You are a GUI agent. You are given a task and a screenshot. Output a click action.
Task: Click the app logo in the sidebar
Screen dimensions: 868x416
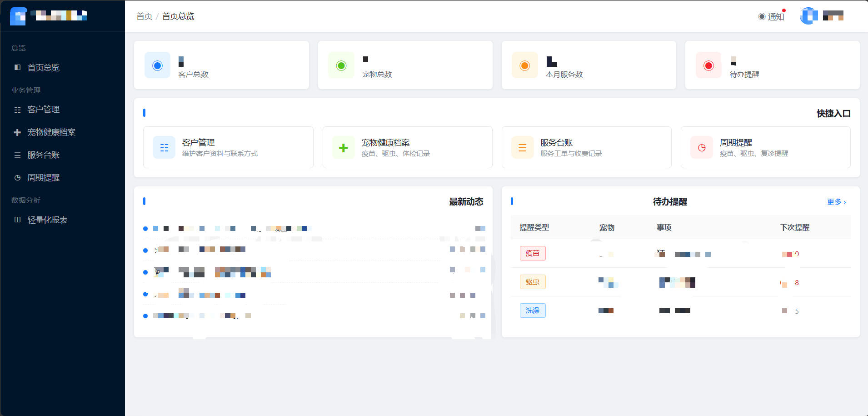(18, 16)
